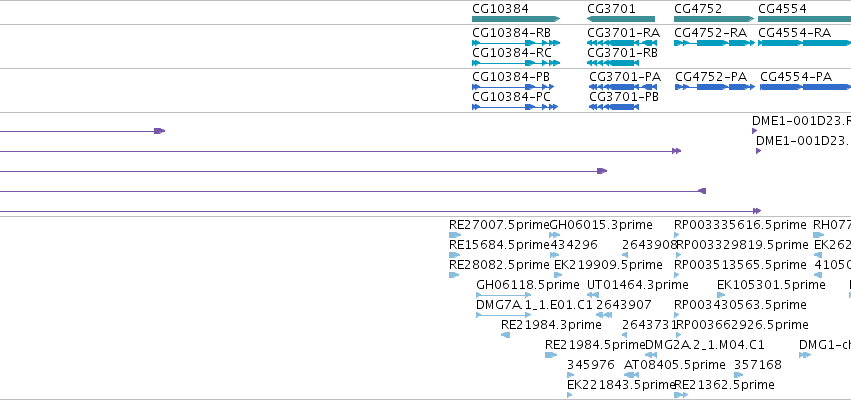Screen dimensions: 851x400
Task: Click the EK262 EST marker
Action: 818,255
